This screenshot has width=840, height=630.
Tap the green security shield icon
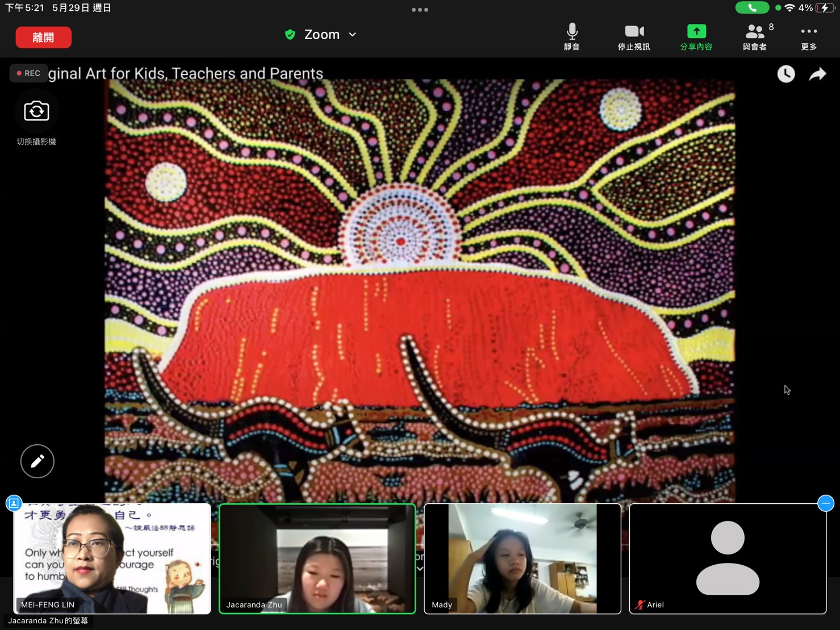(x=290, y=35)
